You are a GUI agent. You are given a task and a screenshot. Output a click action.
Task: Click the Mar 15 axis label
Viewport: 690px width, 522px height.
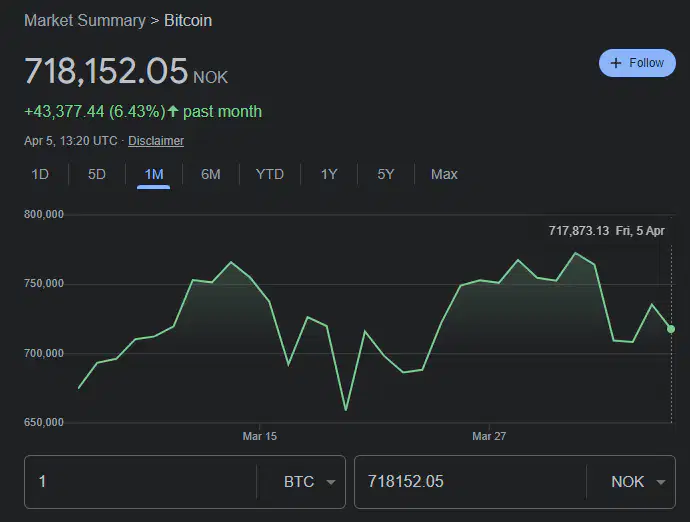click(260, 436)
